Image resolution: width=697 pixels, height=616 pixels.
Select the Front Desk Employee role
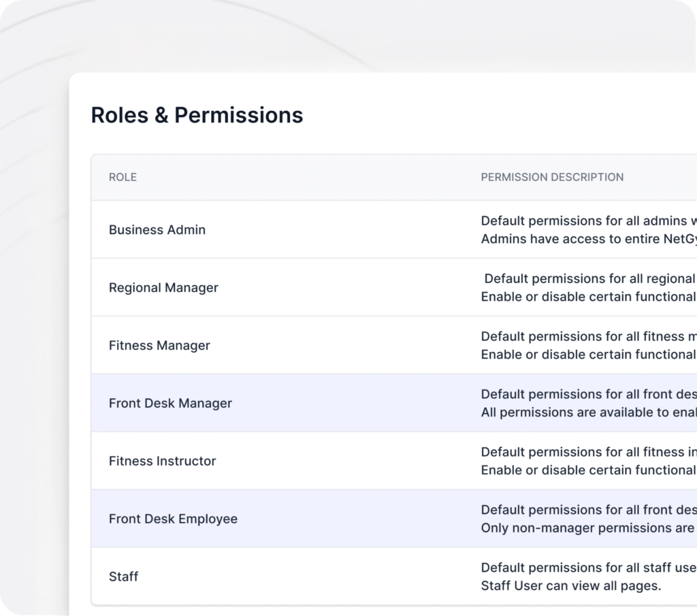pos(173,519)
